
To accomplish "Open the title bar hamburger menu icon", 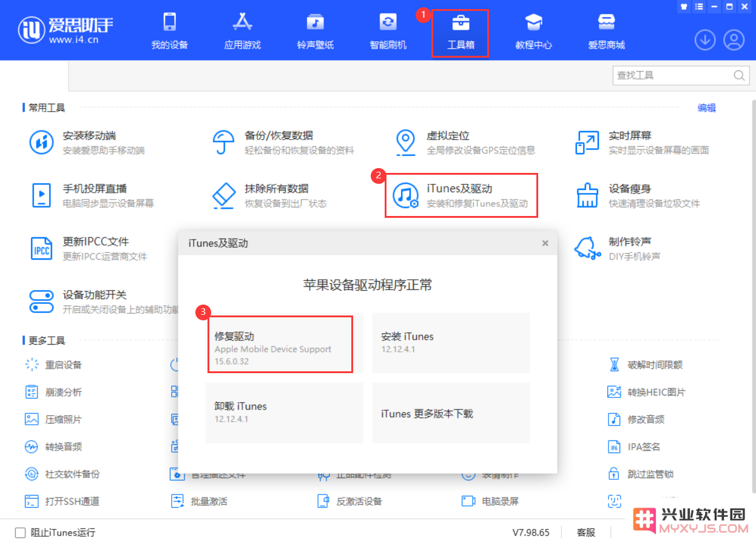I will point(698,6).
